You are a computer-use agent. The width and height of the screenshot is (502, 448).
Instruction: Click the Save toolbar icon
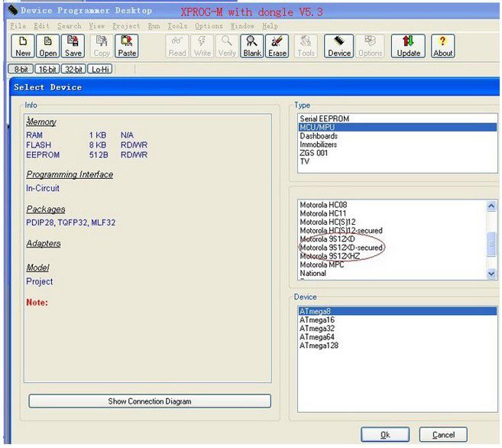click(x=73, y=46)
